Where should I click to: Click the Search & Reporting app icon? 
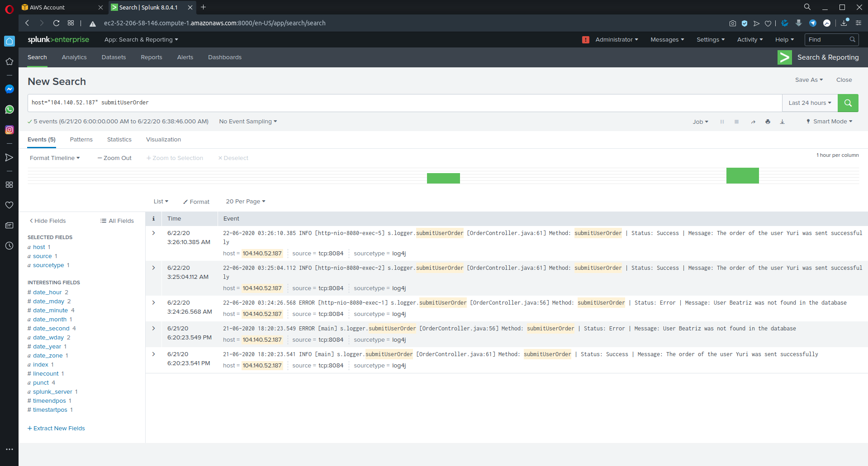point(784,57)
